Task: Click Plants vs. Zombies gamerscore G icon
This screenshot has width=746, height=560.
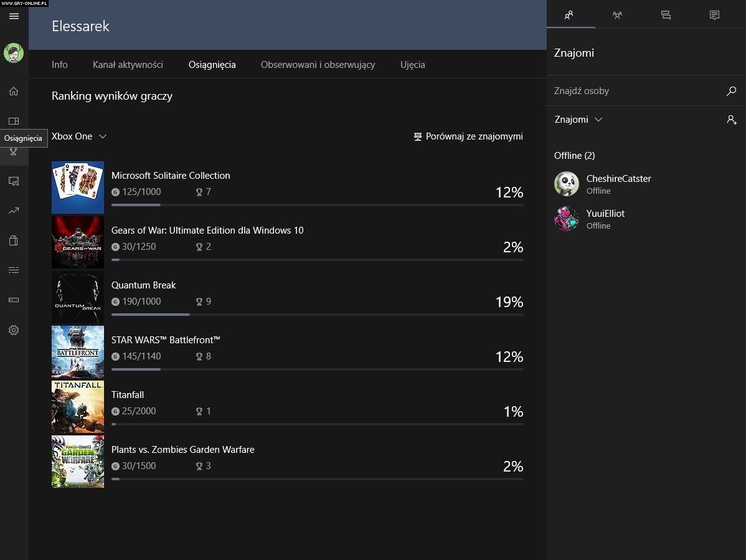Action: [x=115, y=467]
